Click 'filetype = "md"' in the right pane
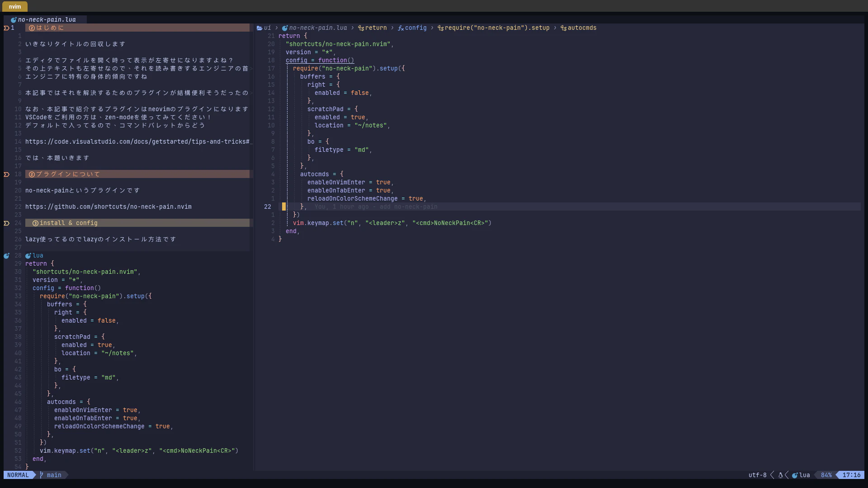The image size is (868, 488). pos(342,150)
